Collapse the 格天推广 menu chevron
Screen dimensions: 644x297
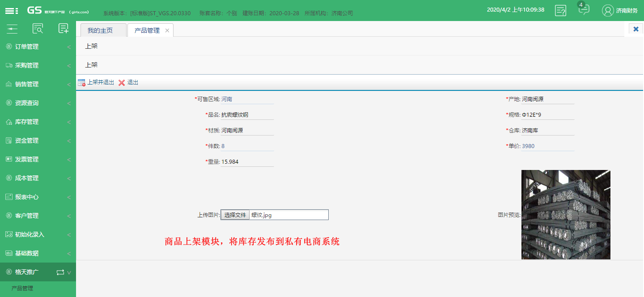(x=69, y=272)
